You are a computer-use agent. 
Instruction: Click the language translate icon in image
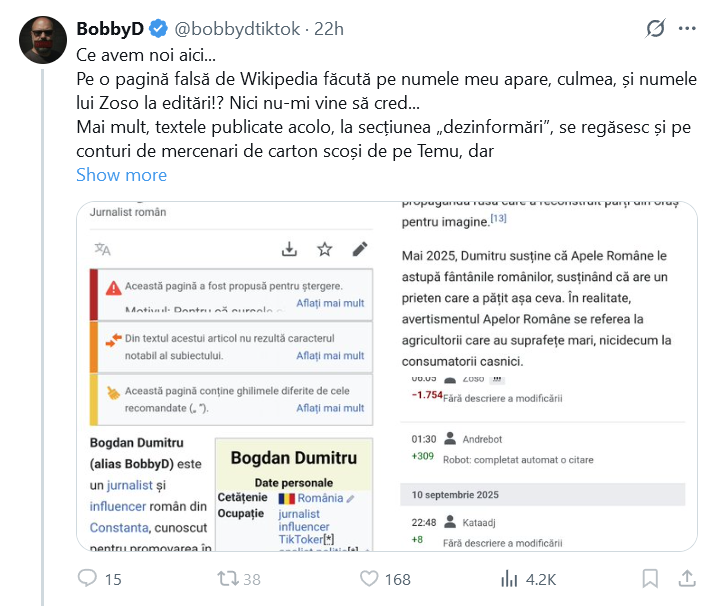pyautogui.click(x=102, y=249)
